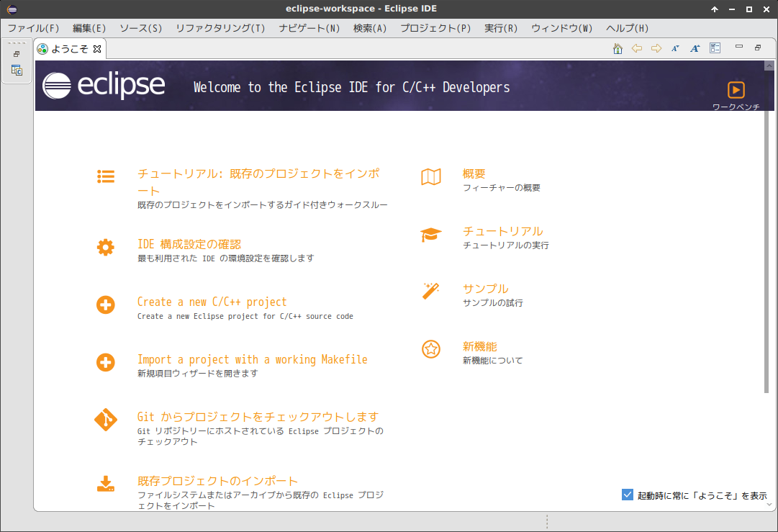The width and height of the screenshot is (778, 532).
Task: Click the 新規項目ウィザードを開きます description text
Action: pyautogui.click(x=197, y=373)
